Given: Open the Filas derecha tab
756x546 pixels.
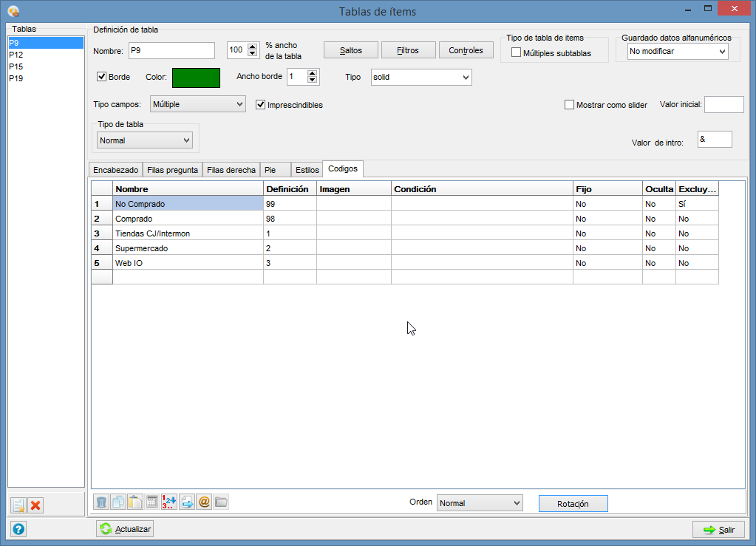Looking at the screenshot, I should coord(231,170).
